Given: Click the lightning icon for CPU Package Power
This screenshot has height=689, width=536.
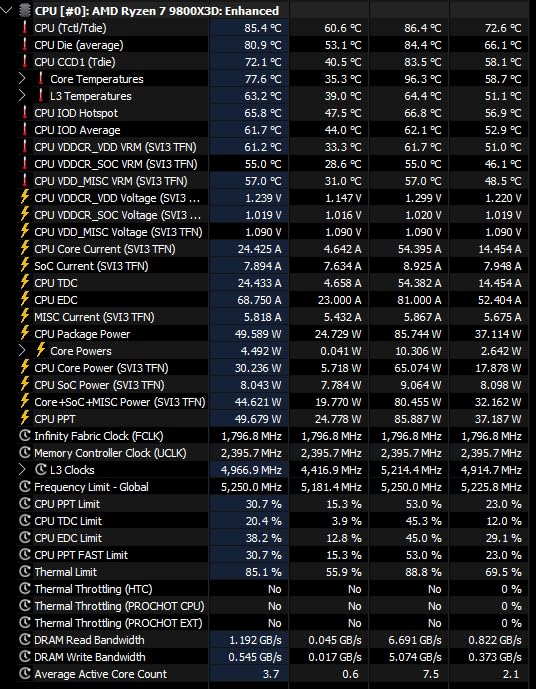Looking at the screenshot, I should click(25, 334).
